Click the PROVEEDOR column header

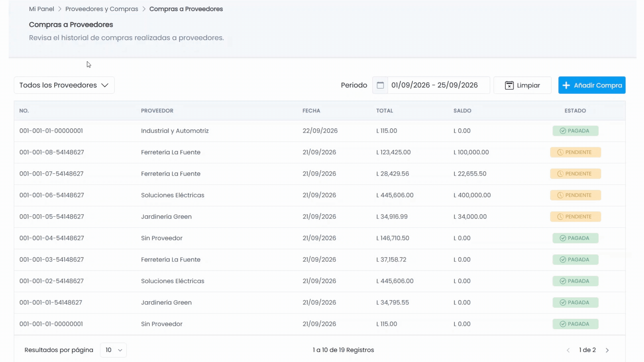(x=157, y=111)
